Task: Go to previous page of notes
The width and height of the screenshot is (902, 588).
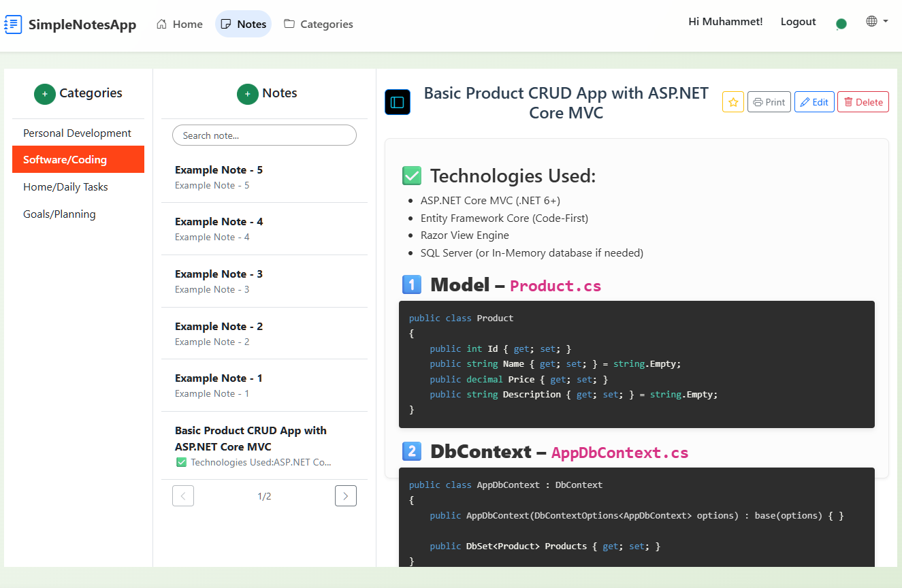Action: point(183,496)
